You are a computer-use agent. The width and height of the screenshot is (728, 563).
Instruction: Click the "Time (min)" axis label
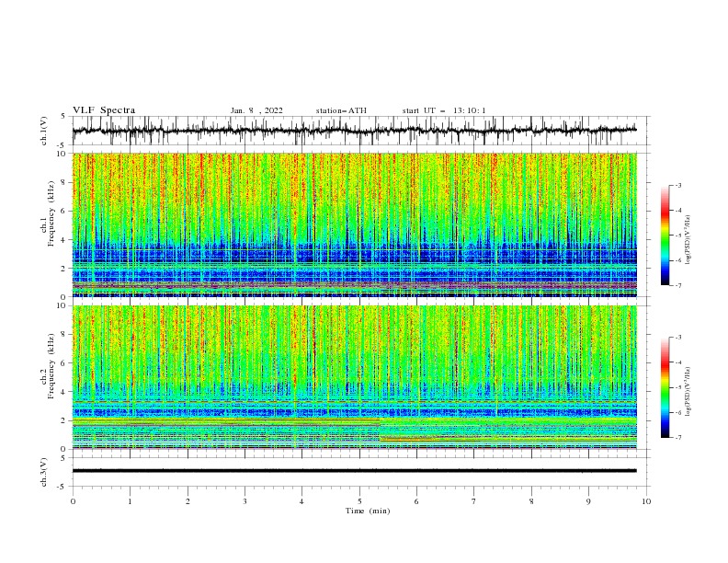[368, 511]
